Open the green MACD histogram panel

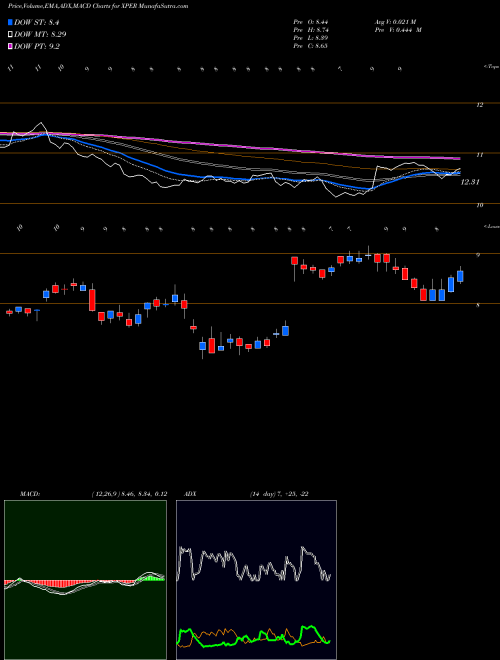point(85,580)
